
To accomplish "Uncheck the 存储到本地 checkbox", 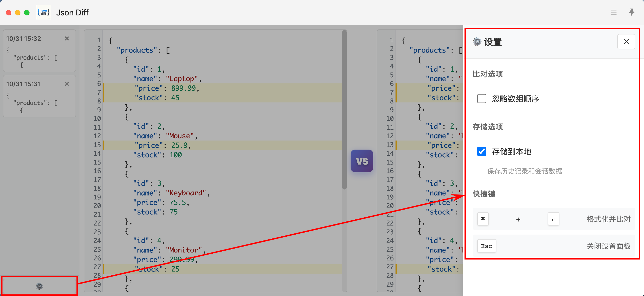I will pos(482,151).
